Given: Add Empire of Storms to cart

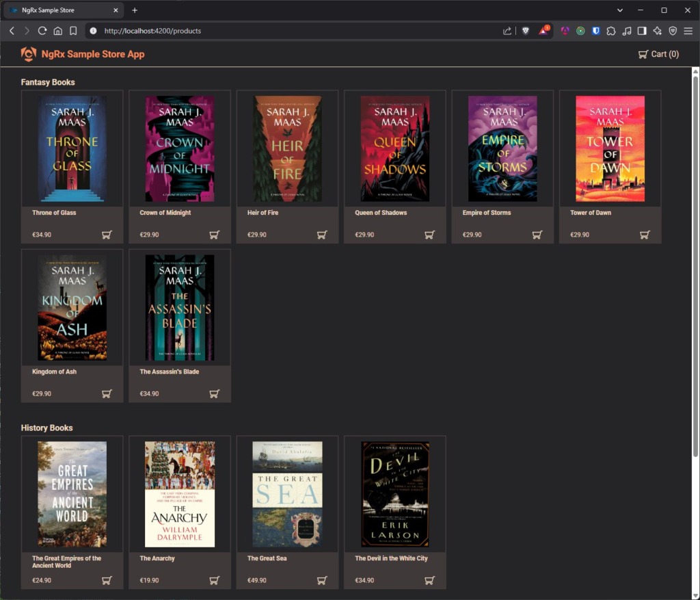Looking at the screenshot, I should [x=537, y=235].
